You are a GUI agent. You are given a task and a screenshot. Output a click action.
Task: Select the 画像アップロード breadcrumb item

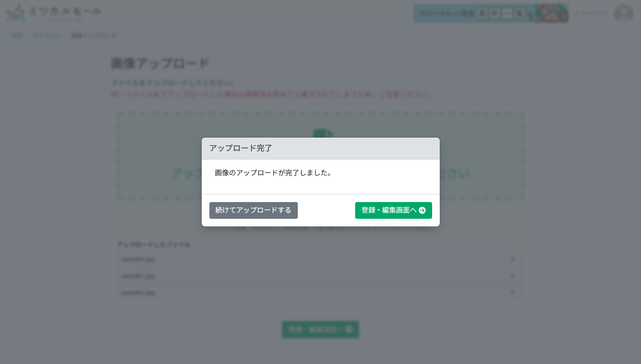coord(94,35)
